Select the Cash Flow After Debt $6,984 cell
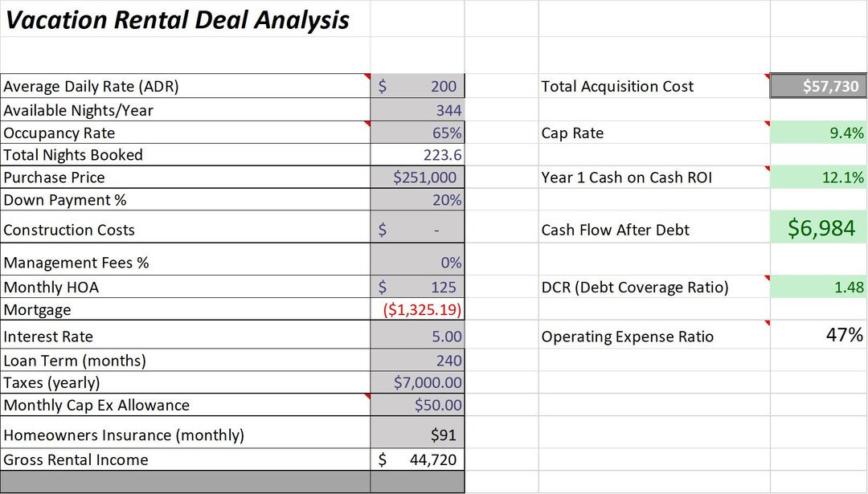Image resolution: width=868 pixels, height=494 pixels. (818, 227)
